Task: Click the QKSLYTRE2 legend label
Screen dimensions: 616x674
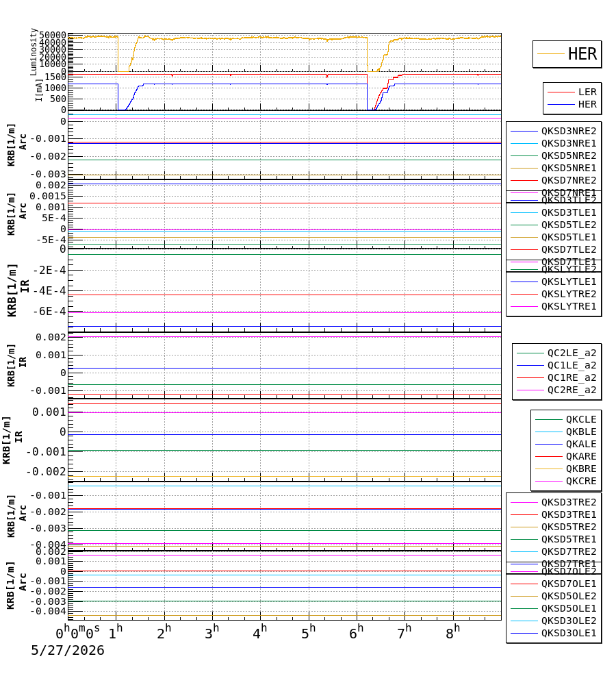Action: pyautogui.click(x=568, y=294)
